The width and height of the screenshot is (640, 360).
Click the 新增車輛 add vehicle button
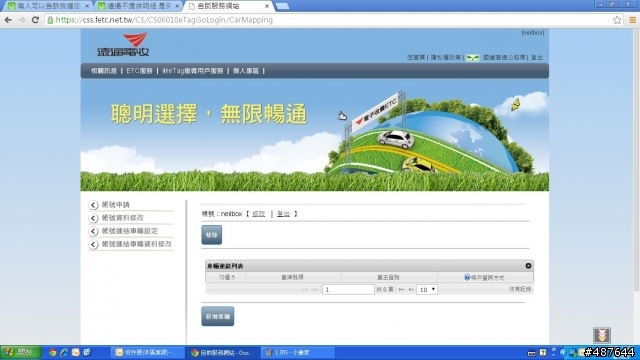coord(218,316)
